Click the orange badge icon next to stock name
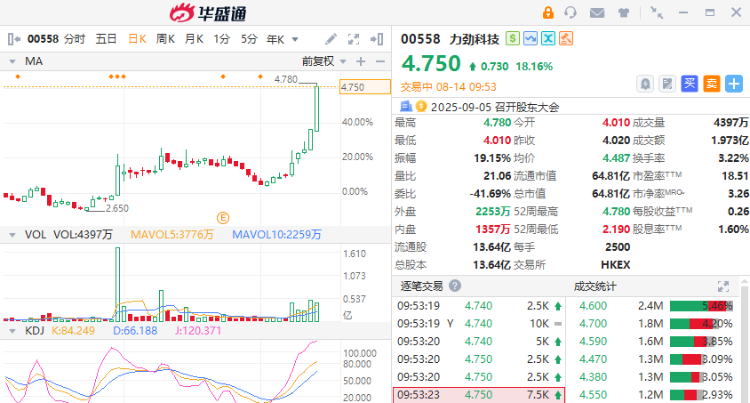The image size is (750, 403). (x=566, y=38)
